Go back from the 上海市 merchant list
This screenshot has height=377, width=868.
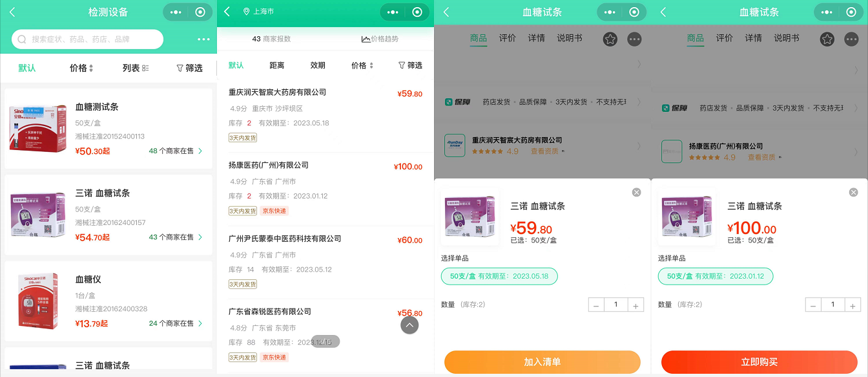227,12
